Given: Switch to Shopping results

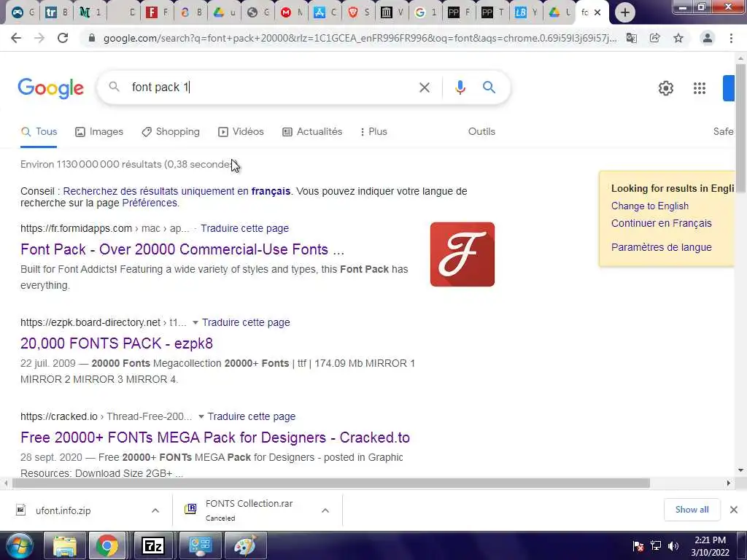Looking at the screenshot, I should pos(171,132).
